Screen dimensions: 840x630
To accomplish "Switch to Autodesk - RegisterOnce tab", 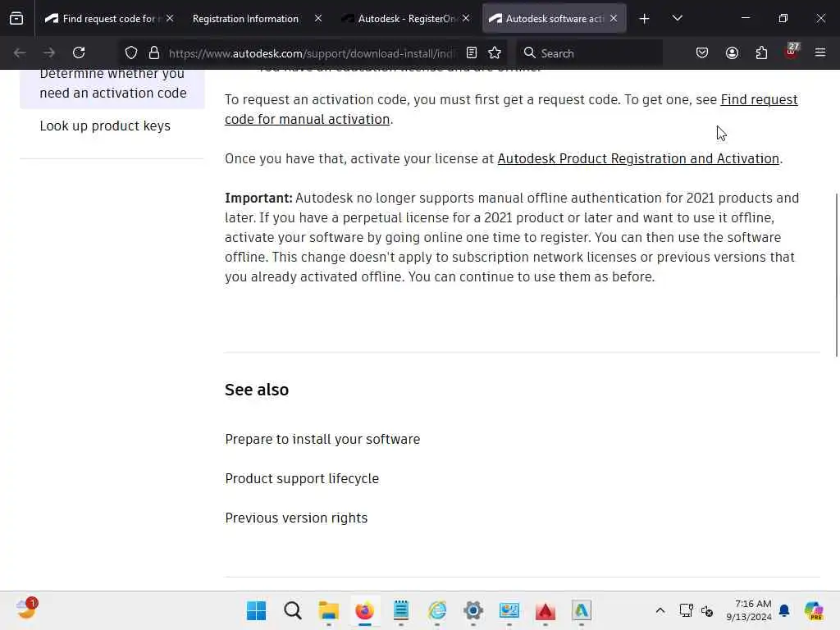I will pos(406,18).
